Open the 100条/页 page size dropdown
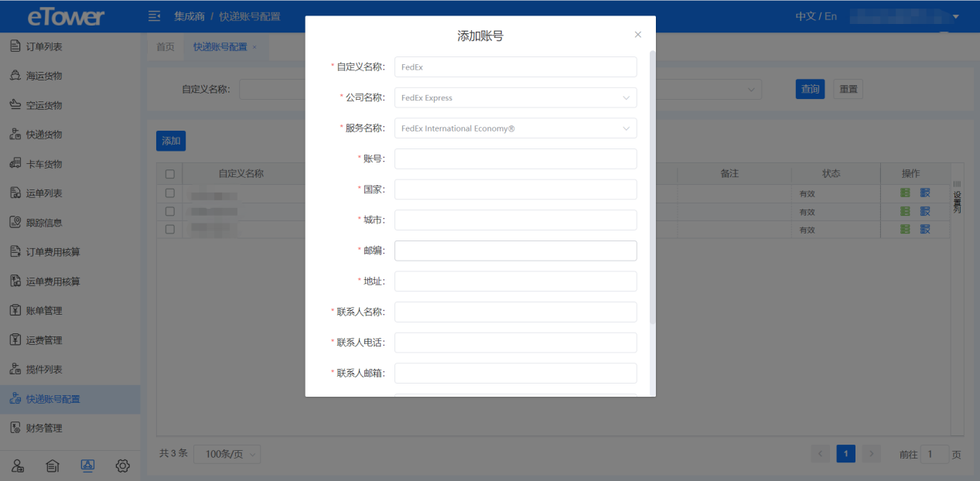Viewport: 980px width, 481px height. (227, 455)
